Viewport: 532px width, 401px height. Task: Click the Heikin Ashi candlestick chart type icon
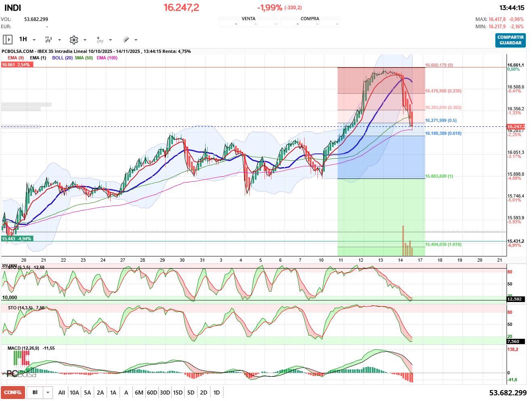pyautogui.click(x=48, y=40)
